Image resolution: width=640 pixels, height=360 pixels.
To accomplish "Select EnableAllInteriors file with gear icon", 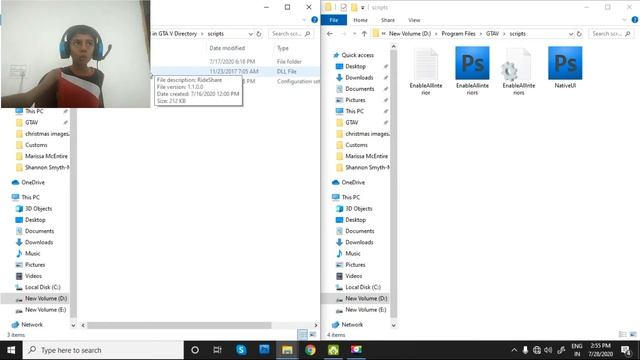I will [x=518, y=71].
